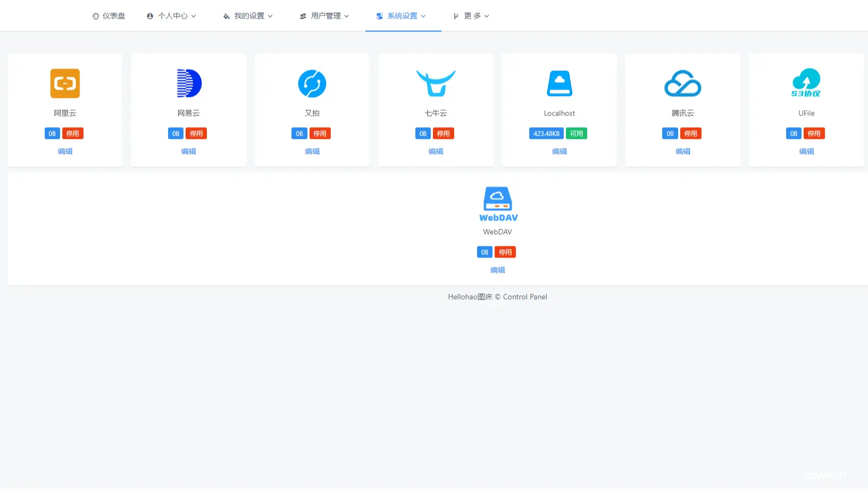
Task: Open the 用户管理 menu
Action: pyautogui.click(x=324, y=16)
